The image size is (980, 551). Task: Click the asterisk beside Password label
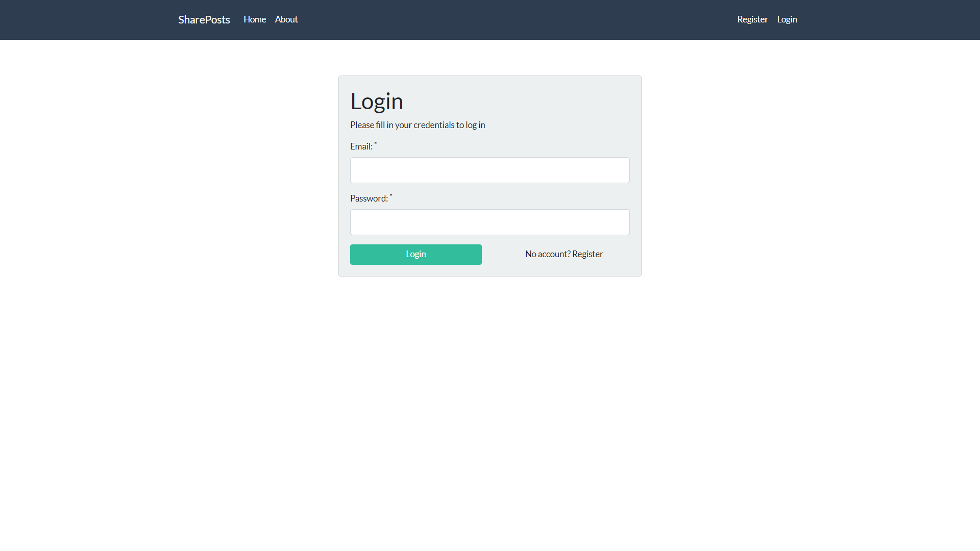[x=391, y=196]
